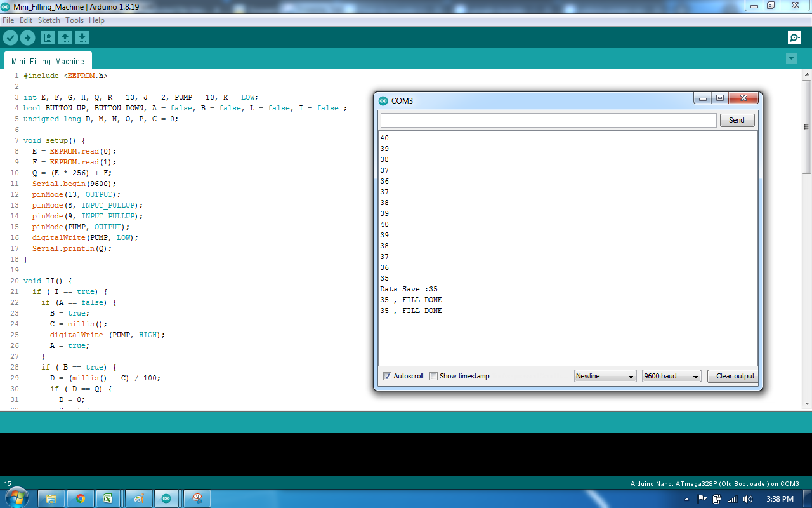The width and height of the screenshot is (812, 508).
Task: Click the Arduino taskbar button
Action: point(167,498)
